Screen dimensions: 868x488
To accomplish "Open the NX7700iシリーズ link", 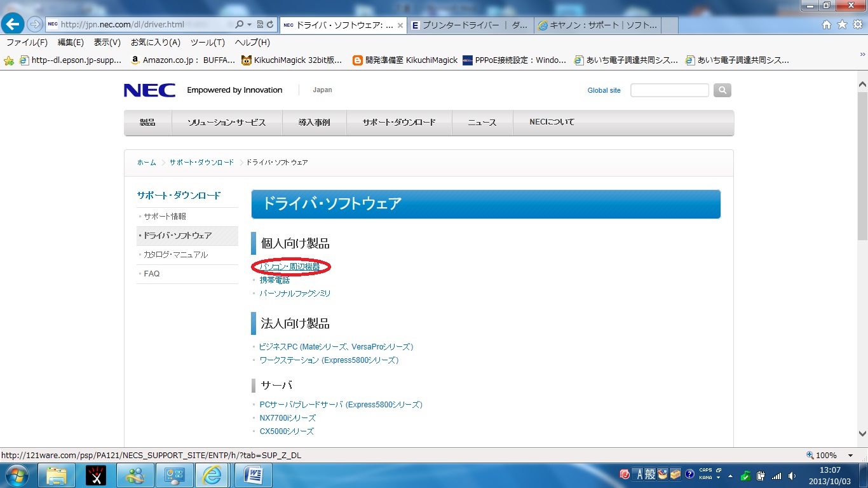I will pyautogui.click(x=288, y=418).
